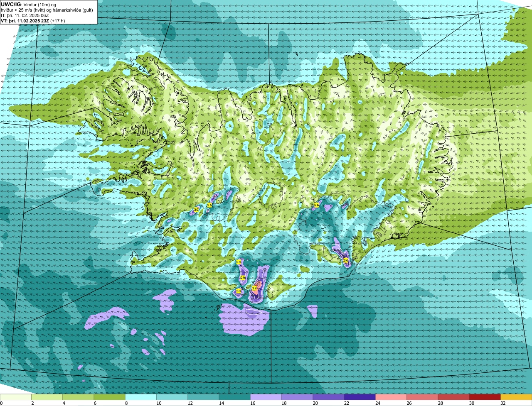Viewport: 532px width, 406px height.
Task: Select the yellow gust label 29
Action: [243, 278]
